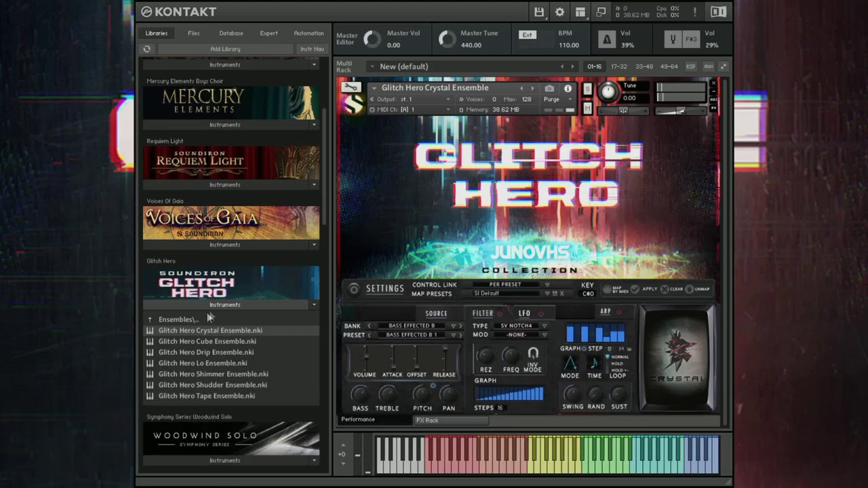Refresh the library list icon
The height and width of the screenshot is (488, 868).
pos(147,49)
